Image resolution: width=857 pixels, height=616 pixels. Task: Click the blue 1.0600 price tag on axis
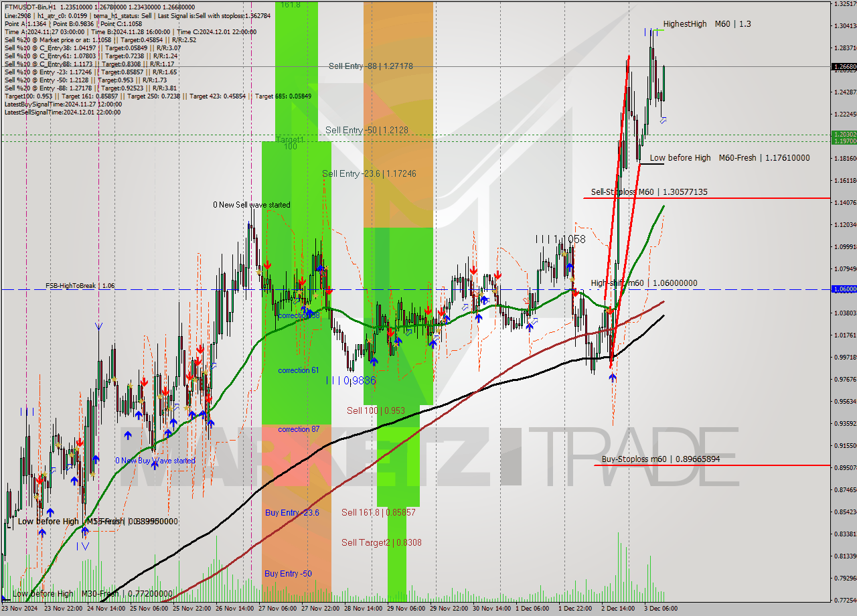[x=844, y=289]
